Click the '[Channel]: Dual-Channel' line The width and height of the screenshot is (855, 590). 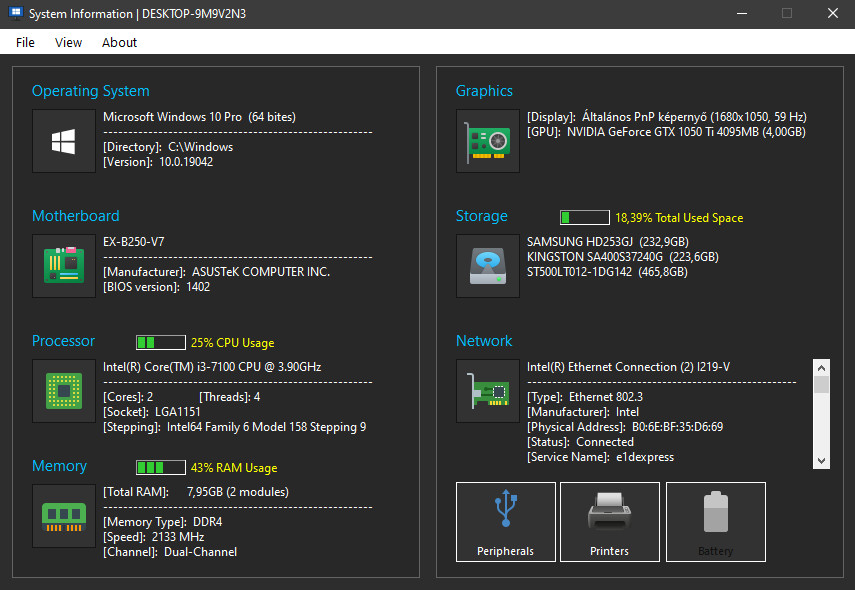(x=170, y=552)
